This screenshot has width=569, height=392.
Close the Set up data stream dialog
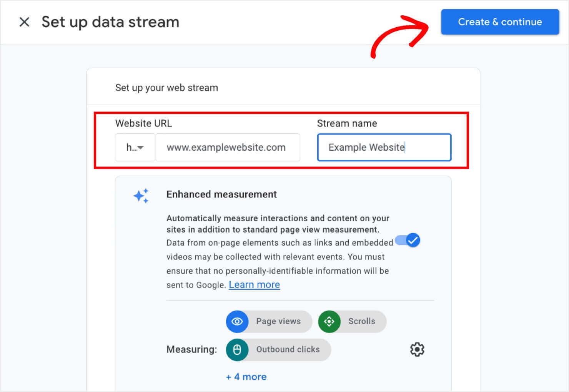pyautogui.click(x=24, y=22)
